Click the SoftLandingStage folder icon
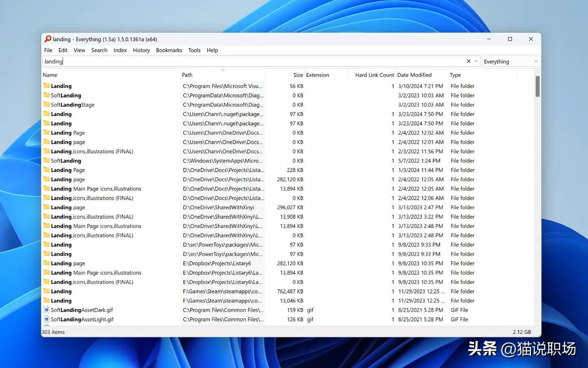Image resolution: width=588 pixels, height=368 pixels. [46, 104]
